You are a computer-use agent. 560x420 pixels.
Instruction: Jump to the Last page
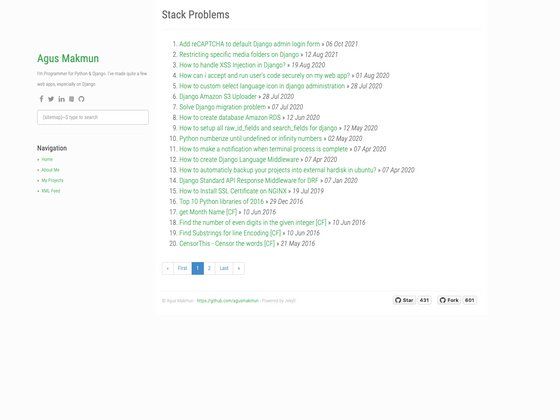click(224, 268)
